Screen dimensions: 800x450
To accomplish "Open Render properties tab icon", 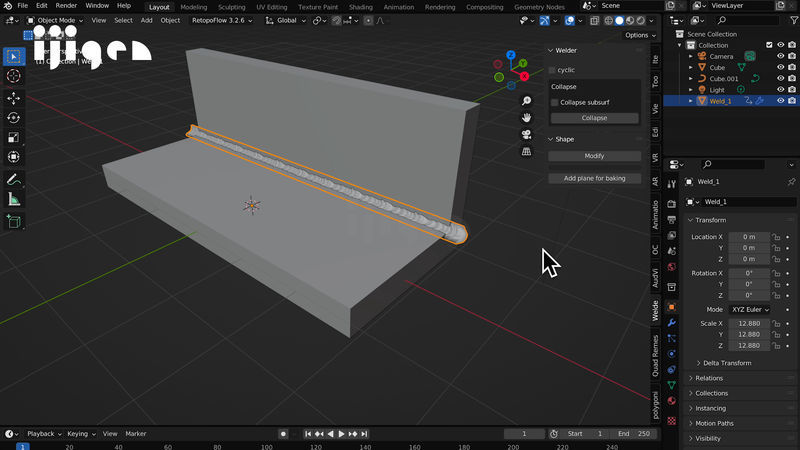I will [x=672, y=204].
